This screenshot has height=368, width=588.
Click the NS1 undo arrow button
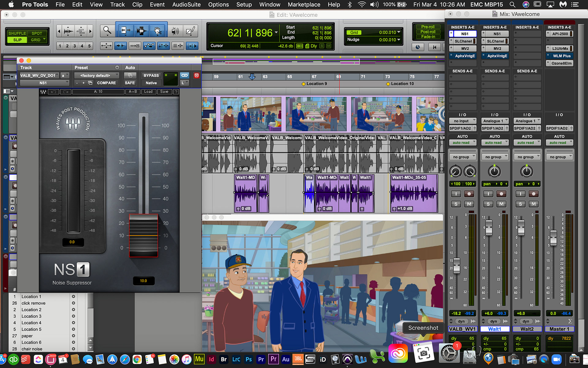[54, 92]
